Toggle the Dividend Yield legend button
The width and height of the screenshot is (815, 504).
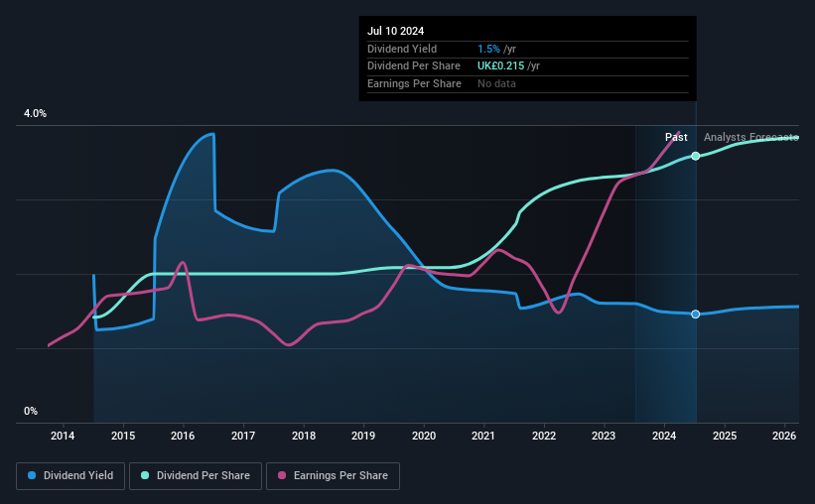[x=70, y=476]
